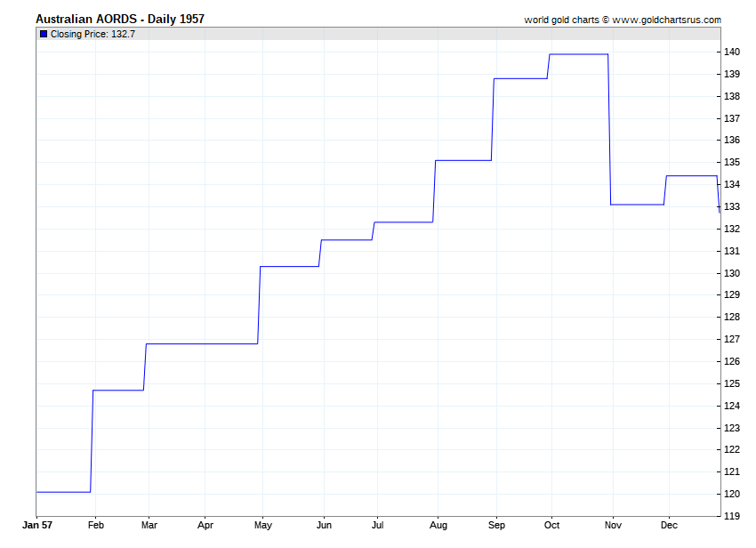Click the 'Dec' x-axis label
756x548 pixels.
pos(669,525)
